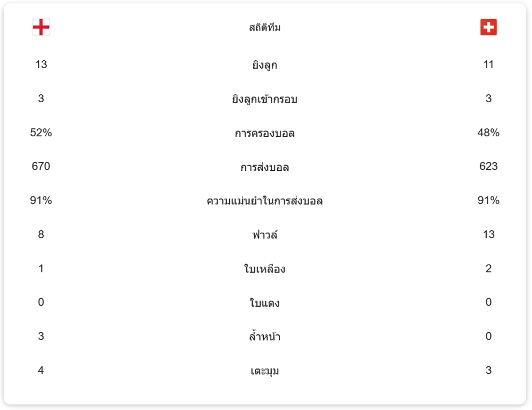
Task: Click the ใบเหลือง yellow card label
Action: [x=264, y=268]
